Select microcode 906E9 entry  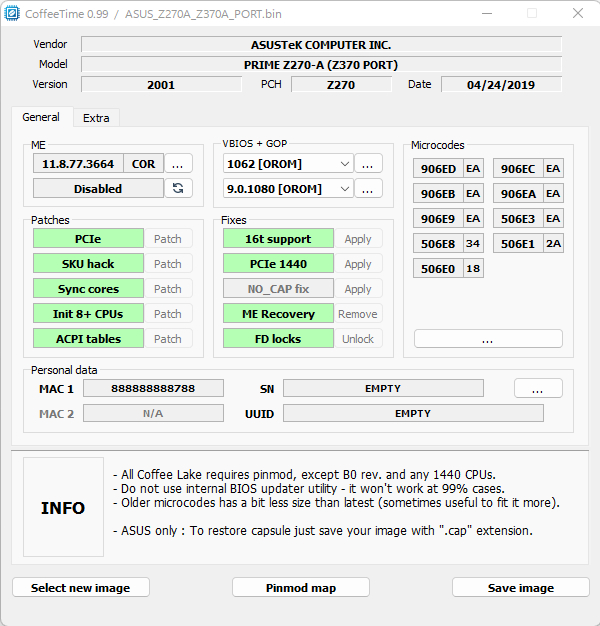448,218
